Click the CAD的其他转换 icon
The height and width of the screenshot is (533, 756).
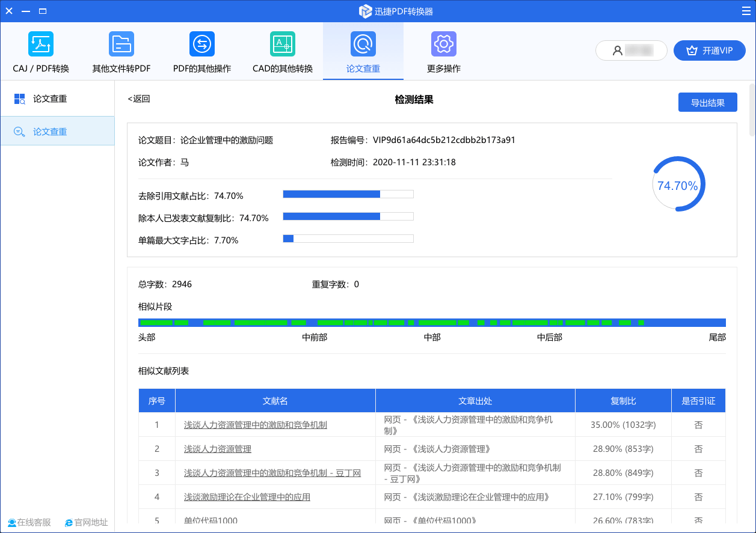click(283, 44)
